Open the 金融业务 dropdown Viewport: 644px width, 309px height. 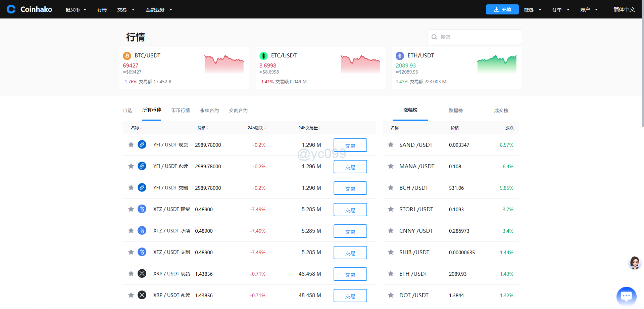click(158, 10)
